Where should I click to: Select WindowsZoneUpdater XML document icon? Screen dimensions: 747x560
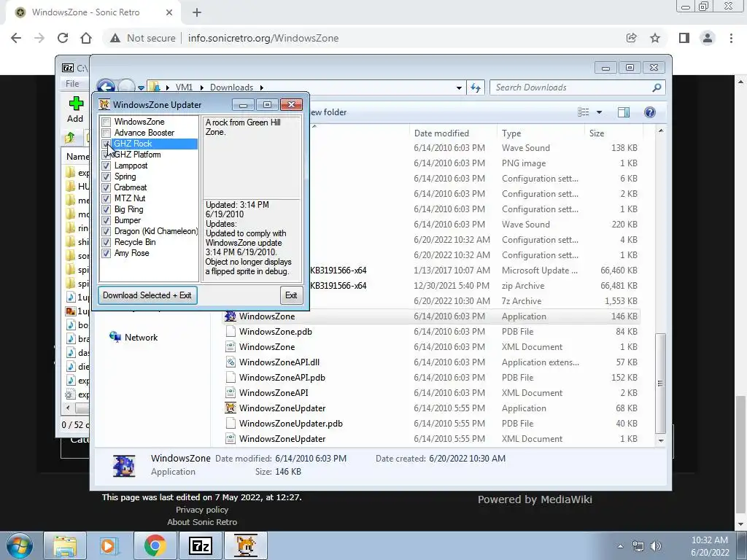pos(231,438)
